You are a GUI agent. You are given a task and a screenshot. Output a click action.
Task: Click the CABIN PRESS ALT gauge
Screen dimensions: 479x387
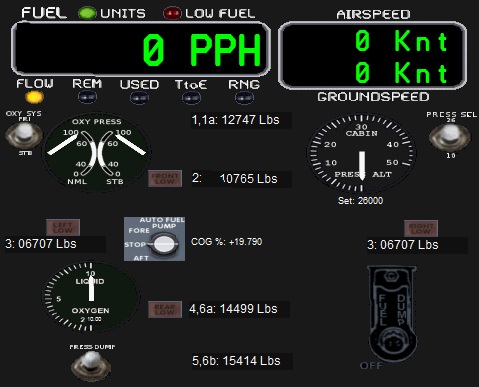[x=361, y=153]
